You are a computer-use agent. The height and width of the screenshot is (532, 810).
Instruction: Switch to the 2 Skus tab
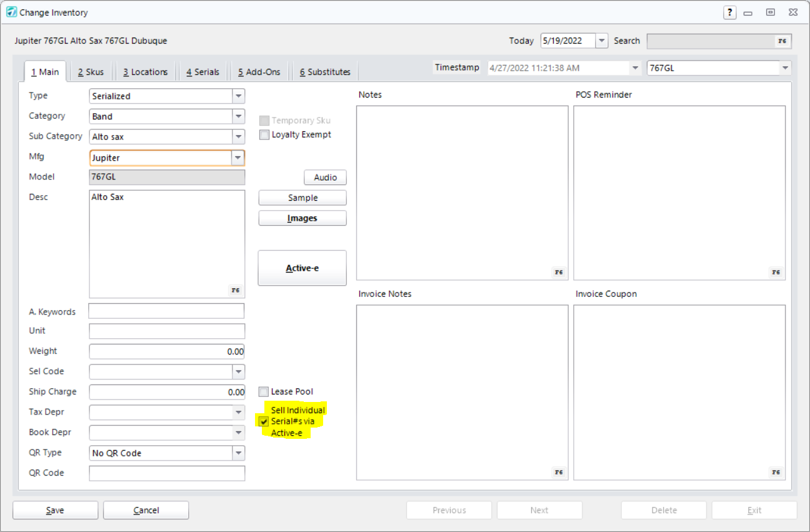point(91,72)
